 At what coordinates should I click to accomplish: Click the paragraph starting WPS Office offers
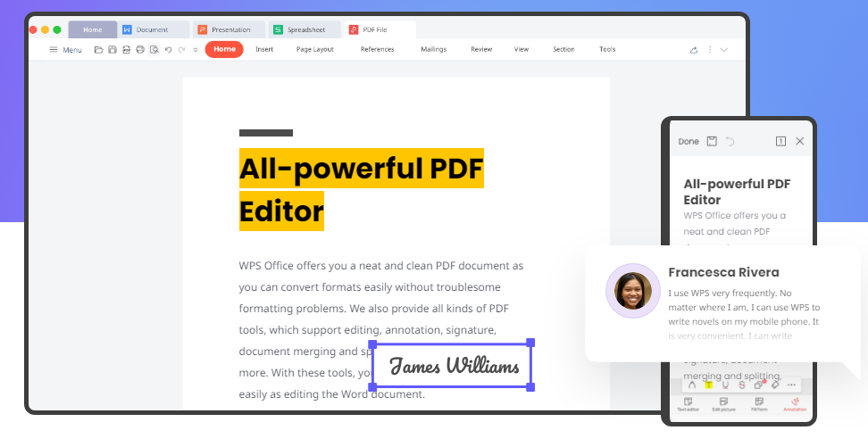coord(380,330)
